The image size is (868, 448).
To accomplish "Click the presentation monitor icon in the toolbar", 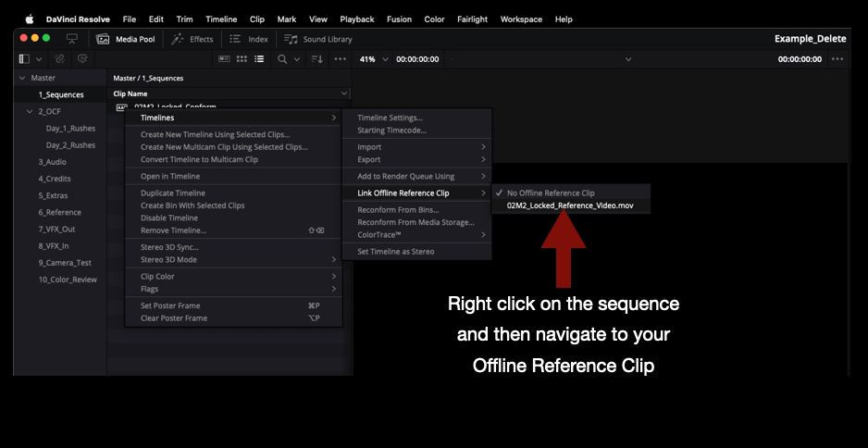I will (x=71, y=39).
